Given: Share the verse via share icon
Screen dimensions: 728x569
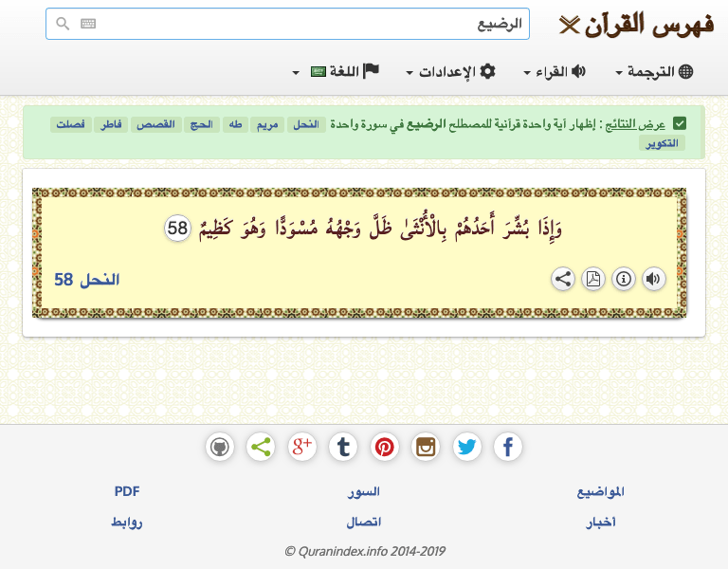Looking at the screenshot, I should (563, 279).
